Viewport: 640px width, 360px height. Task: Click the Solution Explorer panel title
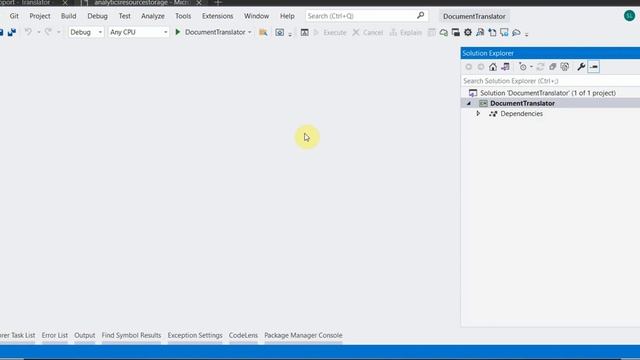coord(488,53)
